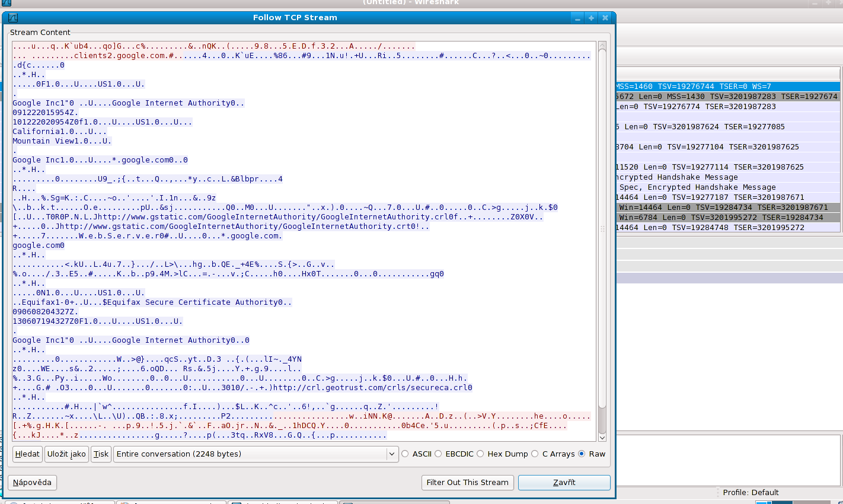Select packet row Win=6784 TSV=3201995272
The height and width of the screenshot is (504, 843).
(728, 218)
